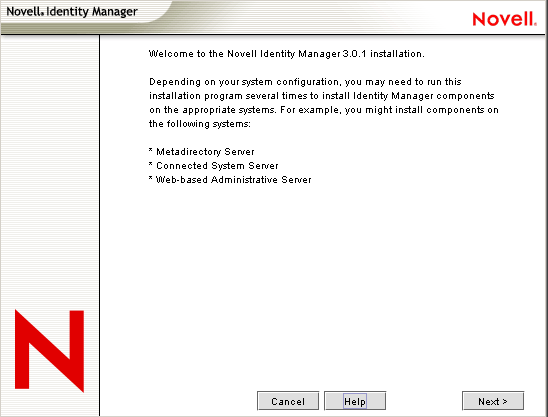Click the red Novell logo top right

coord(504,19)
